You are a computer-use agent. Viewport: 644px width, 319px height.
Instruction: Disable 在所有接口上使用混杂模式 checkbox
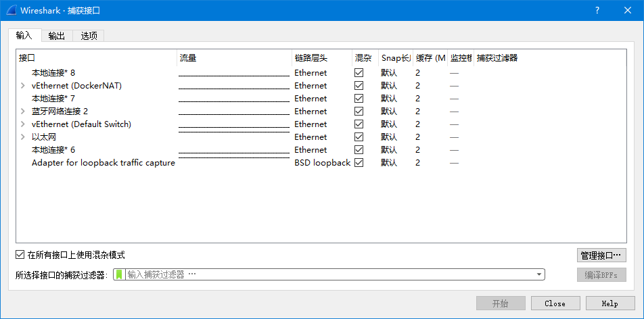(20, 255)
